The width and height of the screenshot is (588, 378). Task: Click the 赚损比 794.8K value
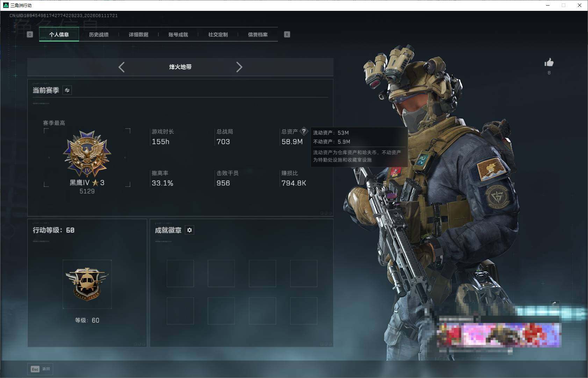tap(294, 183)
